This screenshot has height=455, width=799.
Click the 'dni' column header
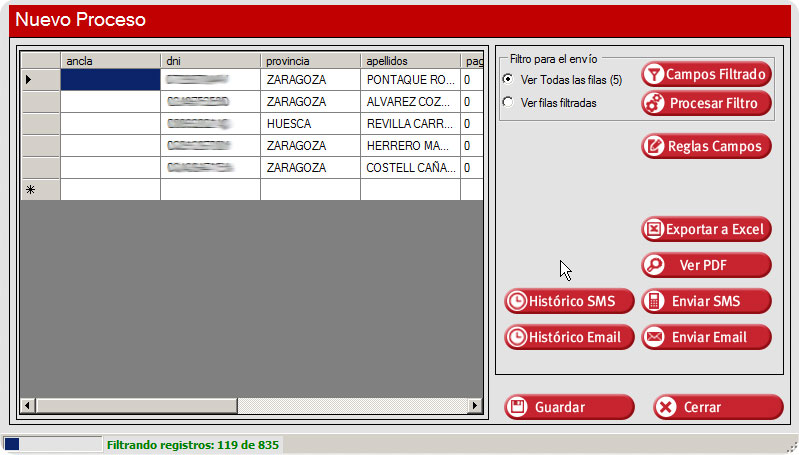(210, 61)
